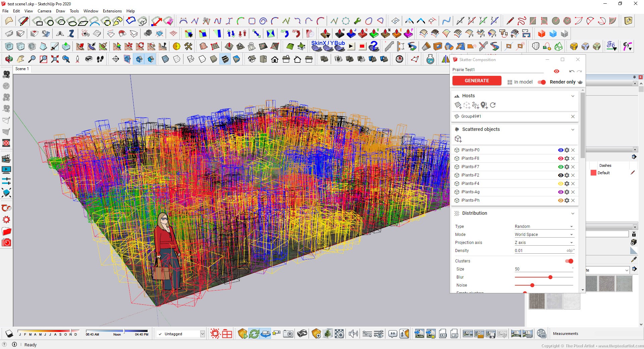Open settings gear for iPlants-P0
This screenshot has height=349, width=644.
(567, 150)
